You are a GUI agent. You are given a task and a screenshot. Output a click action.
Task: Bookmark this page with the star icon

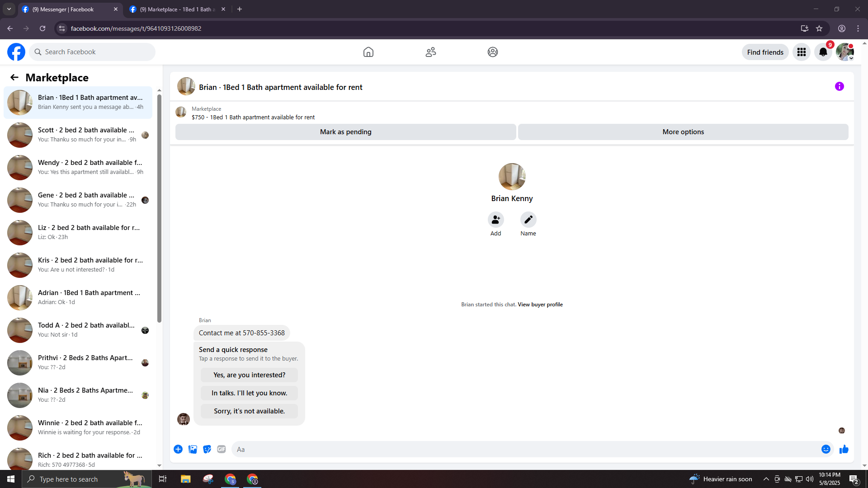tap(819, 28)
